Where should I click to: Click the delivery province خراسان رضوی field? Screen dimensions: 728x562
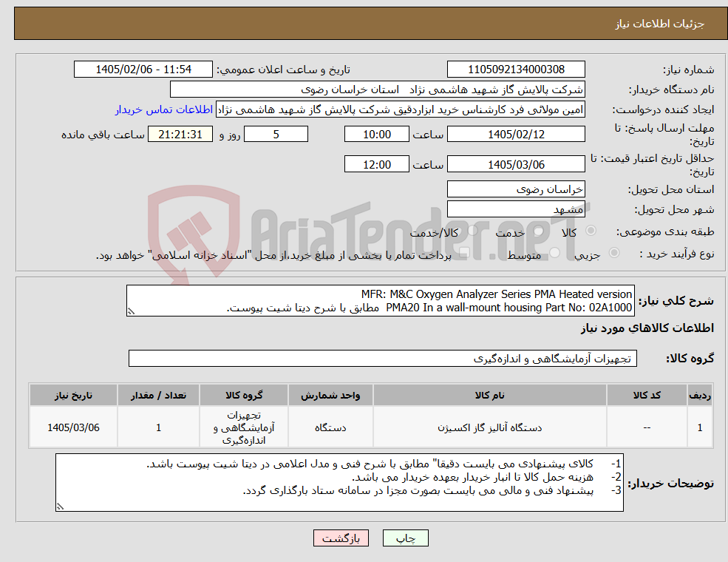point(516,189)
